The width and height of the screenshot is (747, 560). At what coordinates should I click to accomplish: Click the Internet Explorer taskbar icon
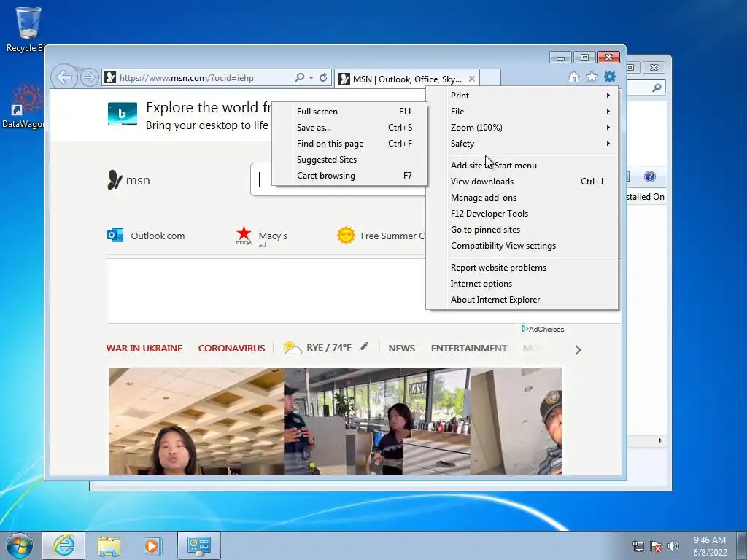63,545
